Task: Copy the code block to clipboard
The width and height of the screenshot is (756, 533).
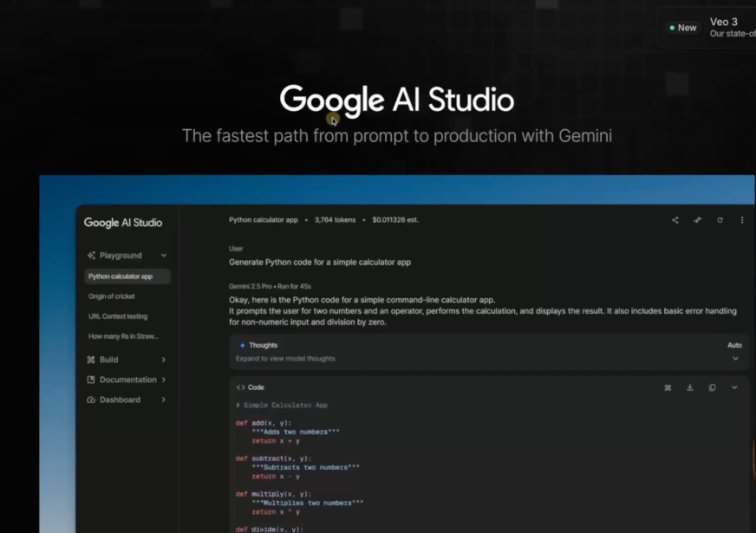Action: point(712,387)
